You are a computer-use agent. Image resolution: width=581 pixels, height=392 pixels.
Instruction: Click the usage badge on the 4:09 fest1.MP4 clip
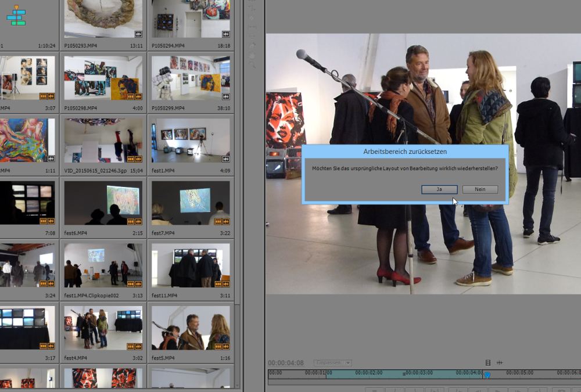point(225,159)
